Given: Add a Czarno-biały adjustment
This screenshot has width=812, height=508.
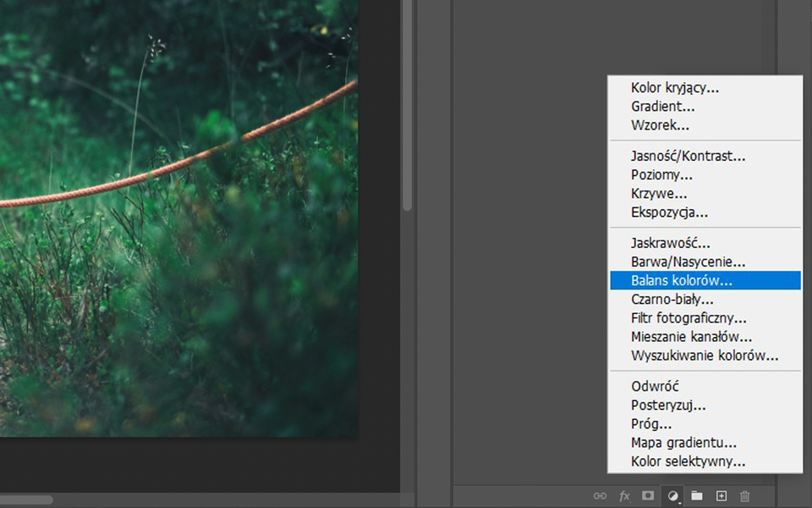Looking at the screenshot, I should click(672, 300).
